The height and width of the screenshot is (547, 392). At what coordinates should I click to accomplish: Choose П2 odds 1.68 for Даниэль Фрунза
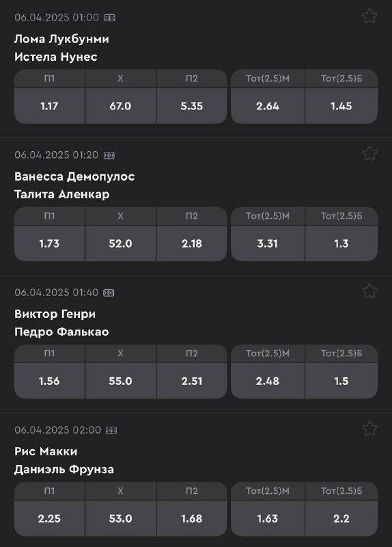(x=192, y=518)
